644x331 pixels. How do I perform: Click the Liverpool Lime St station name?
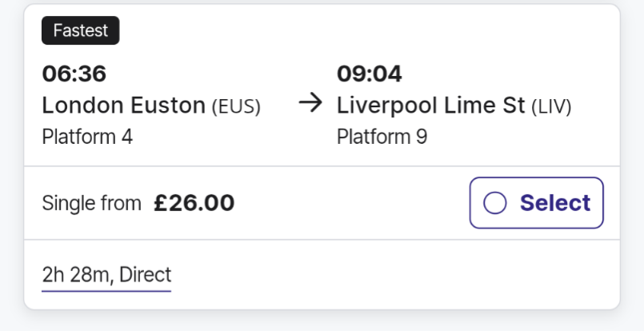point(431,106)
